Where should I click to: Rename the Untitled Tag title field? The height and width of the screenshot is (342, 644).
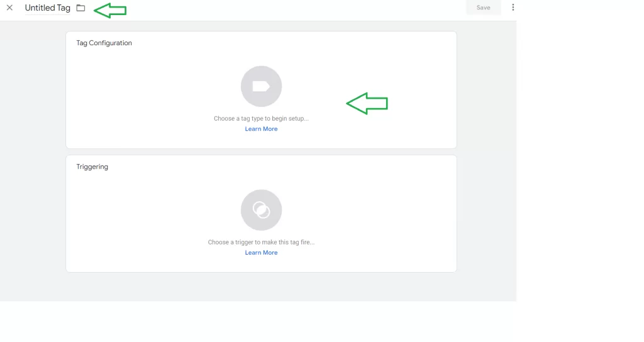point(48,8)
